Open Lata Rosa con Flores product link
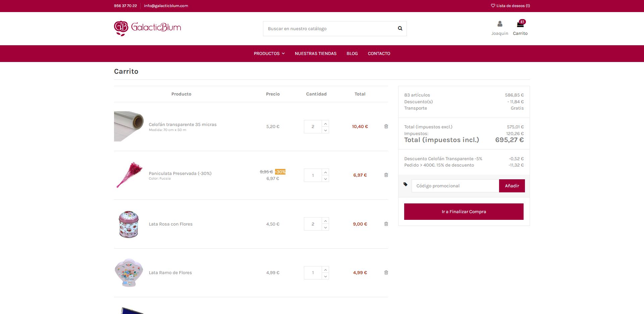 click(x=171, y=224)
